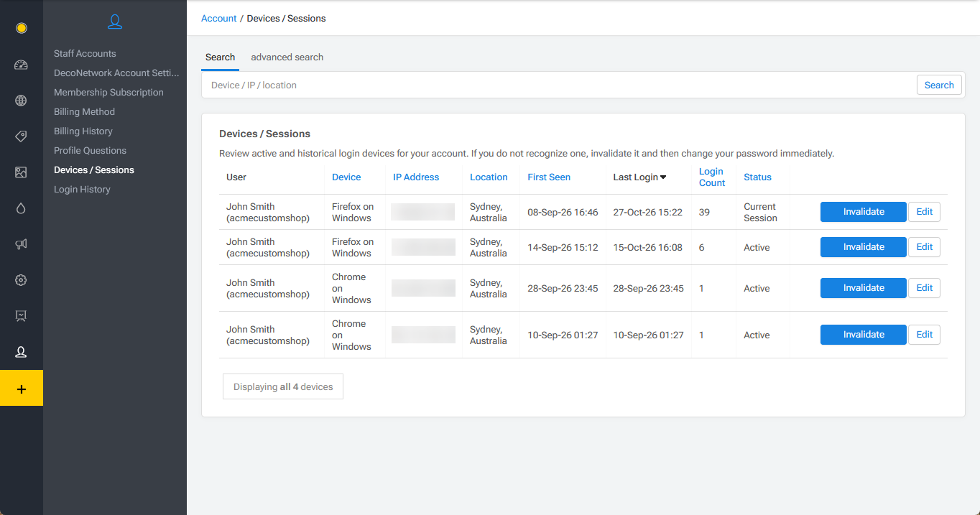
Task: Sort table by First Seen column header
Action: [x=549, y=177]
